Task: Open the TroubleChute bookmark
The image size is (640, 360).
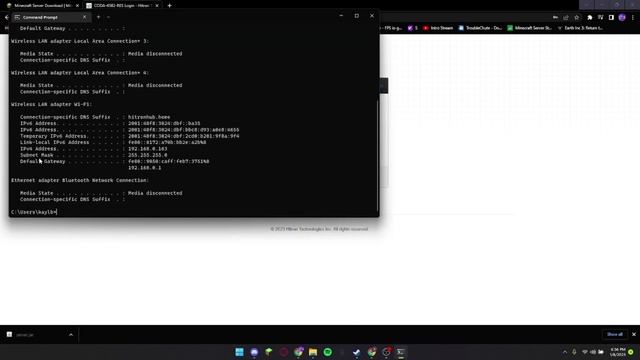Action: tap(480, 28)
